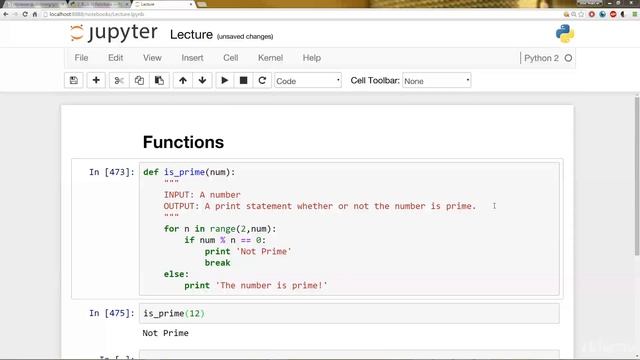The height and width of the screenshot is (360, 640).
Task: Copy selected cell using the copy icon
Action: [x=139, y=80]
